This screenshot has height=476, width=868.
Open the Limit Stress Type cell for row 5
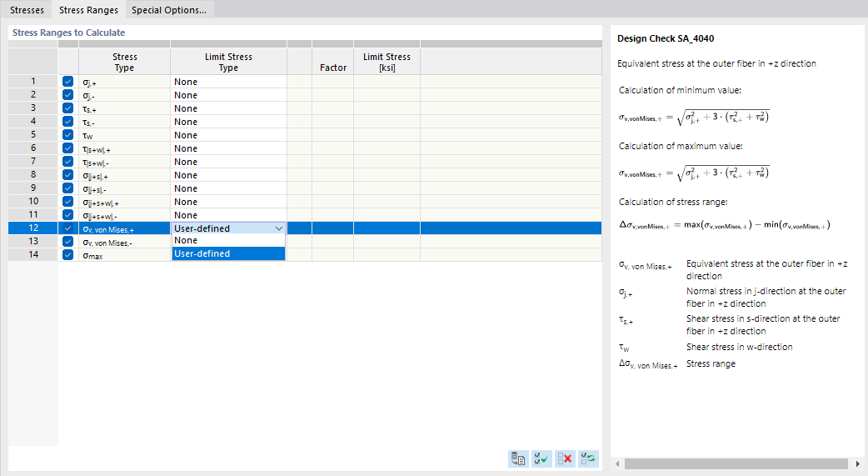coord(228,135)
